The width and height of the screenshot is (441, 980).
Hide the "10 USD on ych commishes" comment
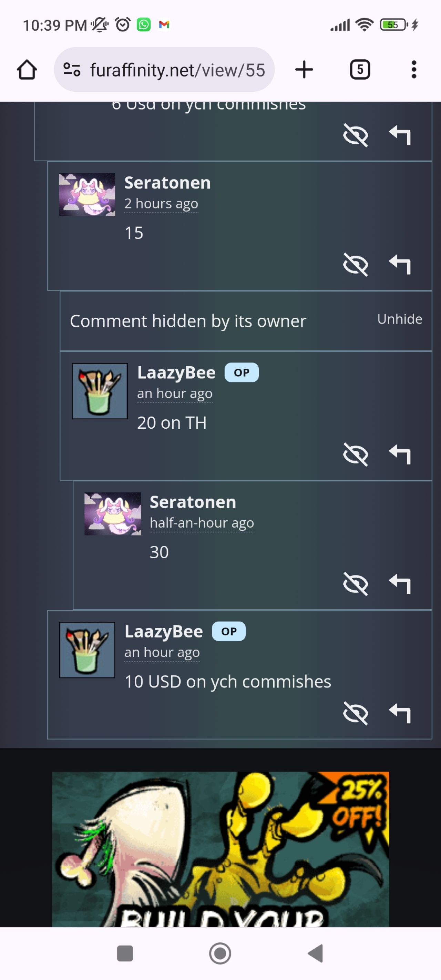pos(356,713)
